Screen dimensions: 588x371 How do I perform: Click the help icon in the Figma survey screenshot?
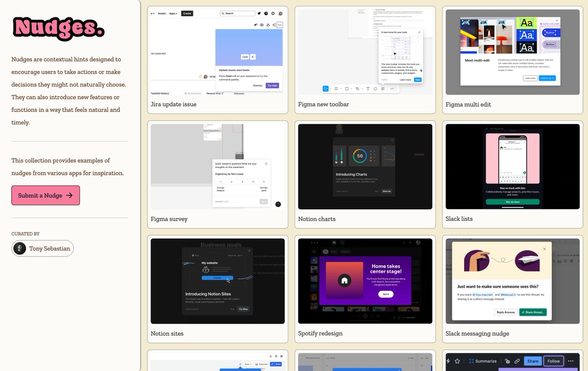[278, 204]
